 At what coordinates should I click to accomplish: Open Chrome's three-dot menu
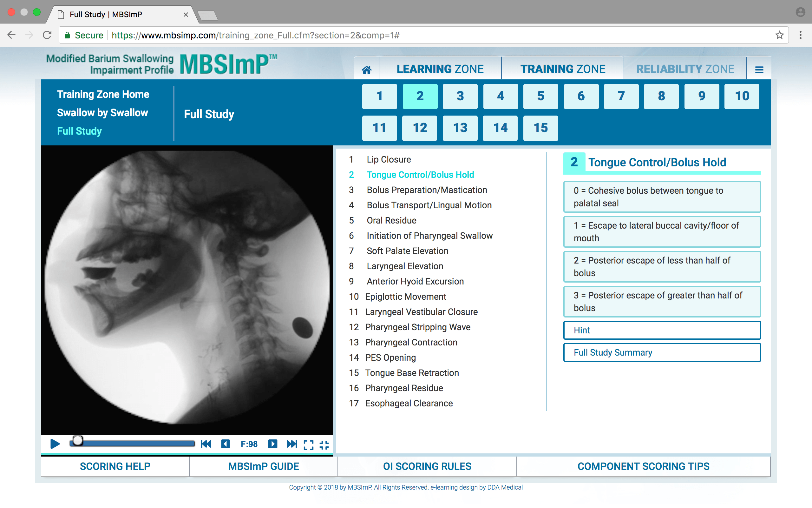(x=800, y=35)
